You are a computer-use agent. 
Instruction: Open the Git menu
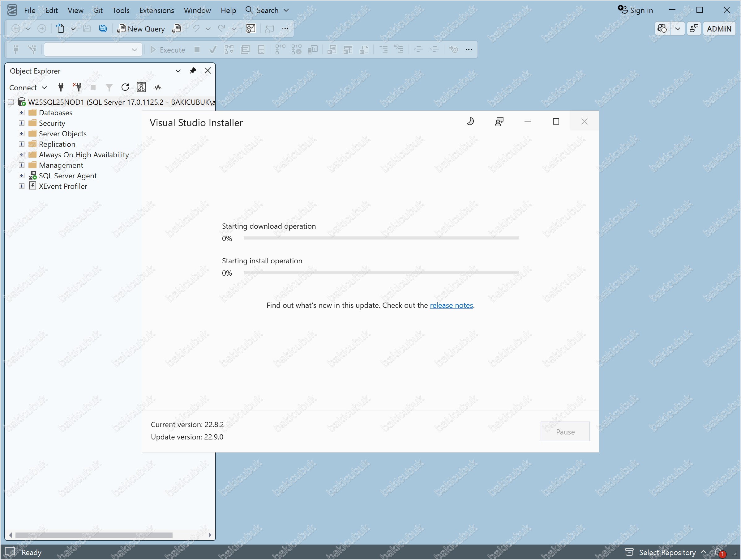98,11
